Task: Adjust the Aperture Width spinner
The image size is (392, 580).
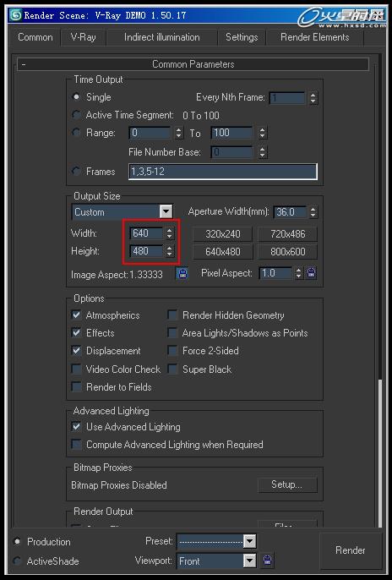Action: (313, 212)
